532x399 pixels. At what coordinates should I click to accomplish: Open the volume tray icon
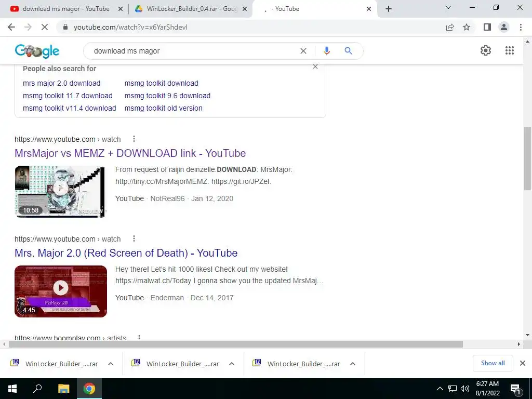(465, 389)
